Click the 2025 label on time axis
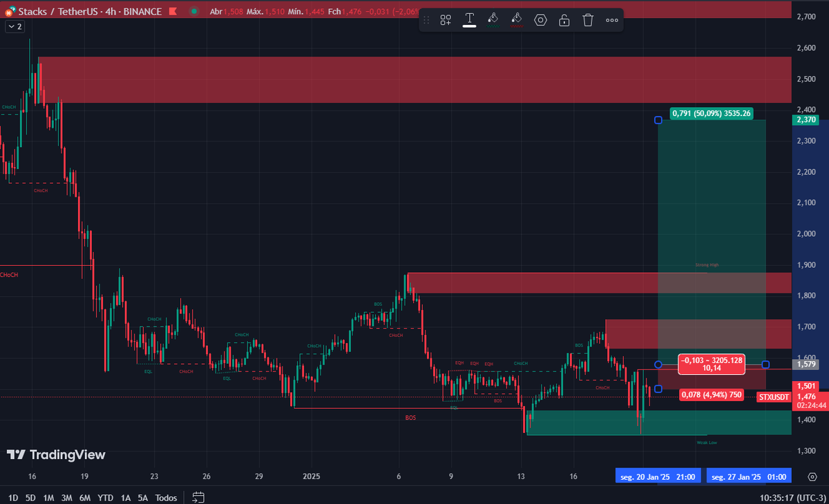Image resolution: width=829 pixels, height=504 pixels. click(311, 476)
